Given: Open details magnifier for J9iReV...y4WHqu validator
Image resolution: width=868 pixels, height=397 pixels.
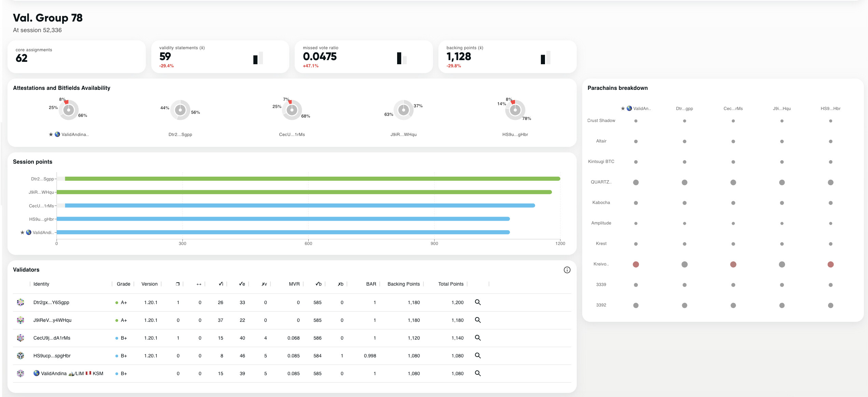Looking at the screenshot, I should (x=478, y=320).
